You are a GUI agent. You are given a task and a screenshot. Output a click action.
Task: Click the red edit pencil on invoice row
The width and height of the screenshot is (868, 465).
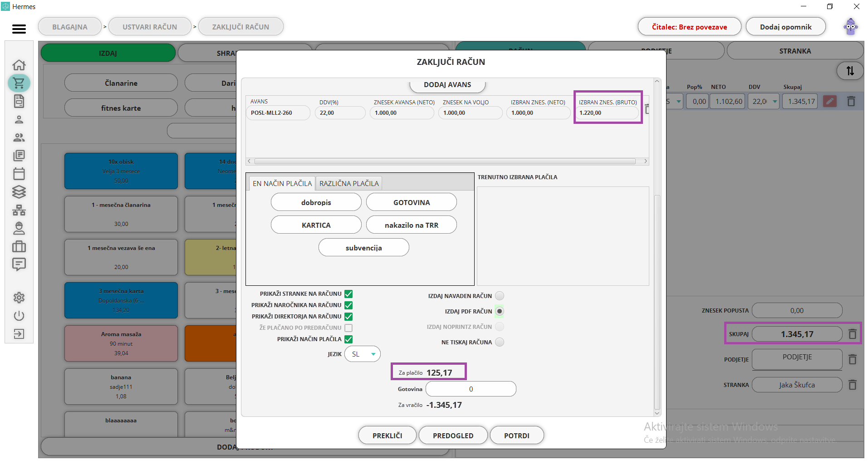coord(830,101)
